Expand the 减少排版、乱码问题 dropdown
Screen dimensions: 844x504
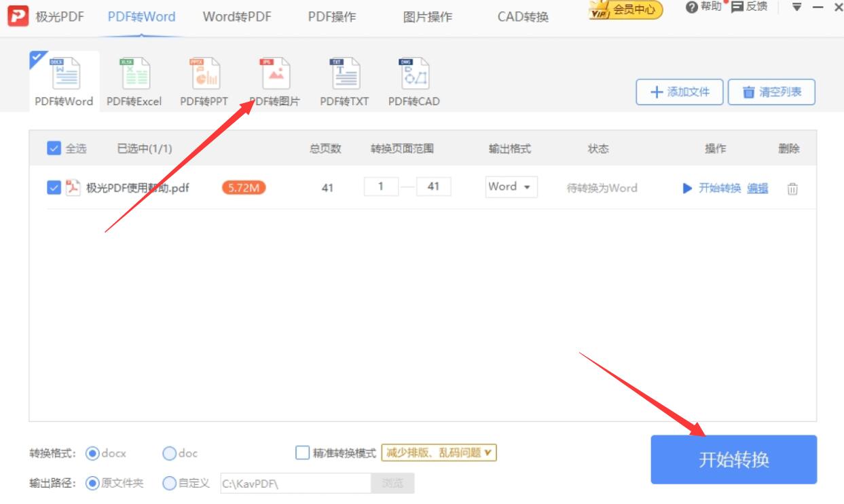(439, 452)
